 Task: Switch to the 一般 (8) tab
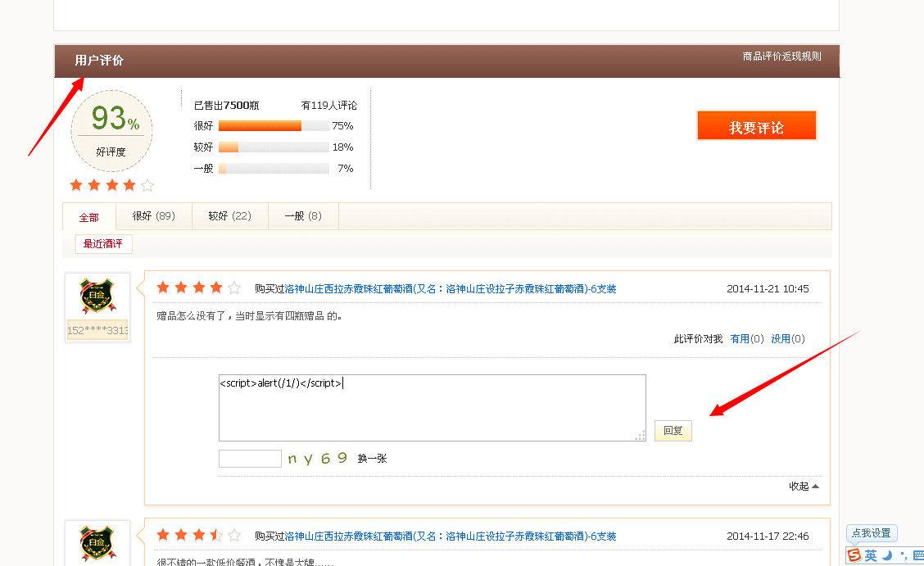(x=303, y=216)
